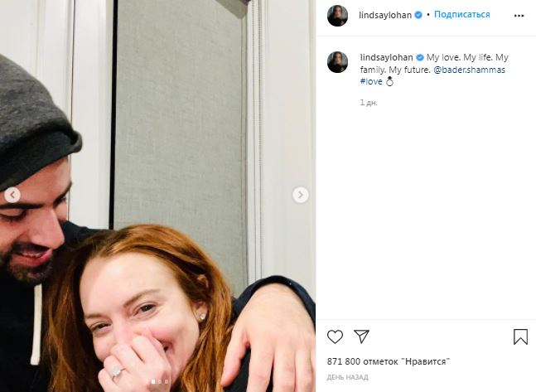Click the verified badge in the caption

coord(420,57)
